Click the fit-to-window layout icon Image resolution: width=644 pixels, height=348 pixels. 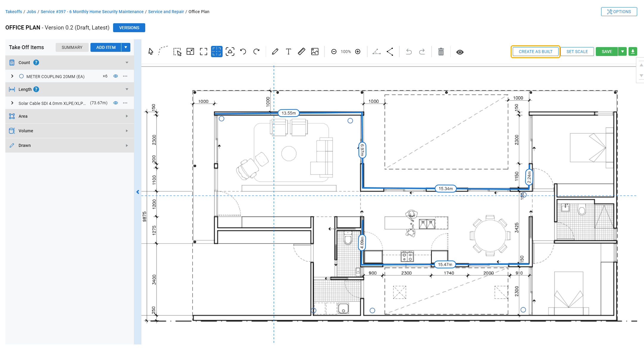click(190, 52)
